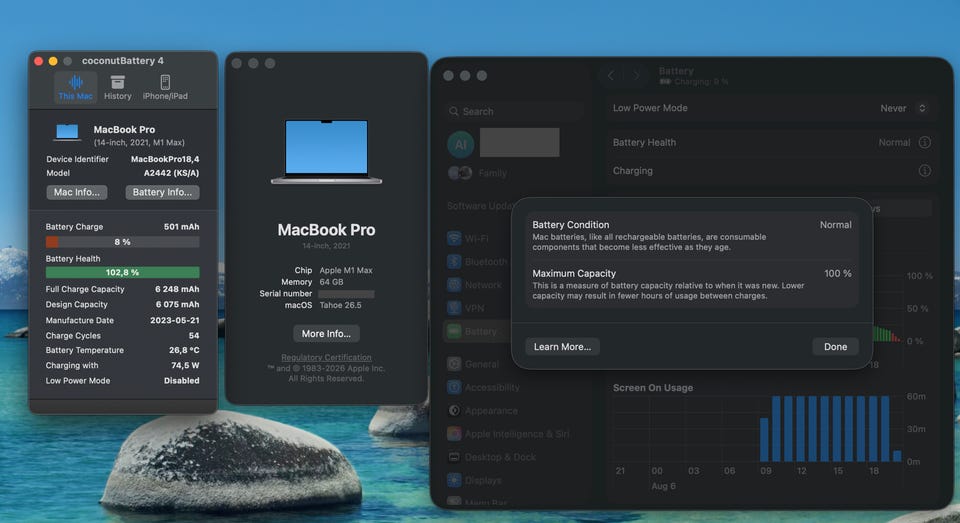Open History tab in coconutBattery

coord(118,88)
